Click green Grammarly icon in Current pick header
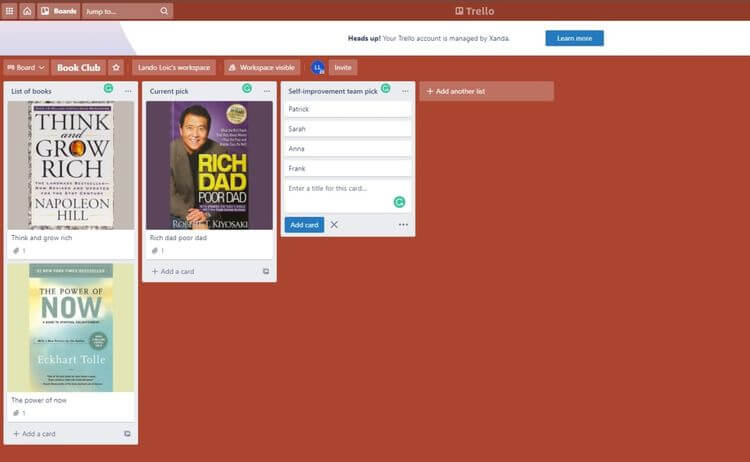This screenshot has height=462, width=750. point(247,88)
